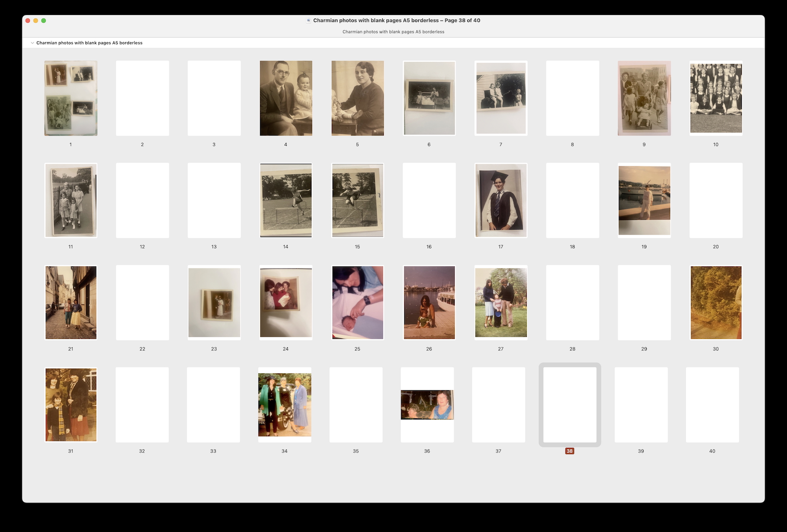787x532 pixels.
Task: Click the green full-screen window button
Action: point(43,21)
